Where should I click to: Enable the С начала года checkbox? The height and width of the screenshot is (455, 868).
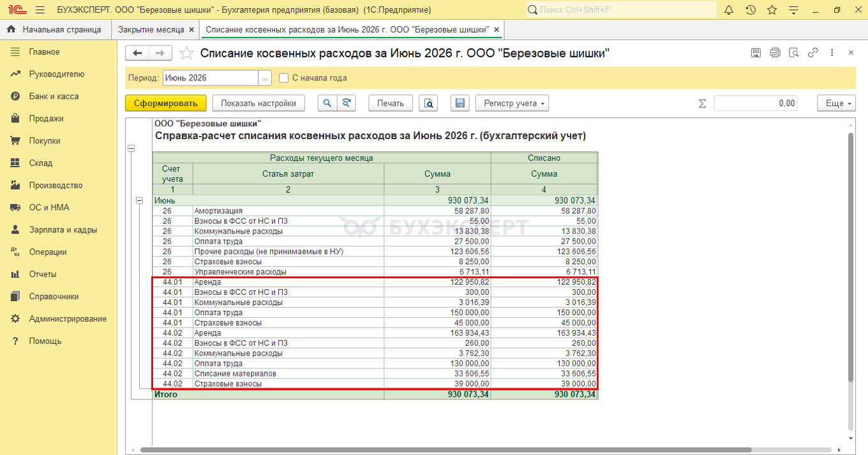pyautogui.click(x=284, y=78)
